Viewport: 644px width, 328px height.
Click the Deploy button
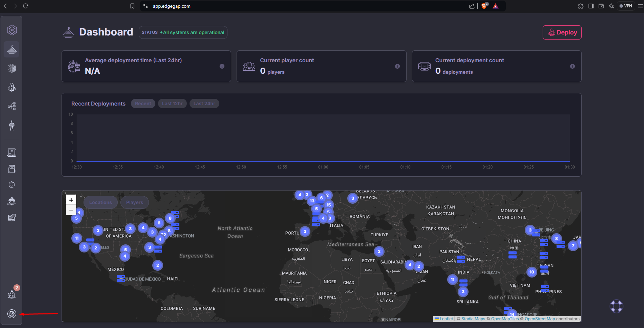tap(562, 32)
